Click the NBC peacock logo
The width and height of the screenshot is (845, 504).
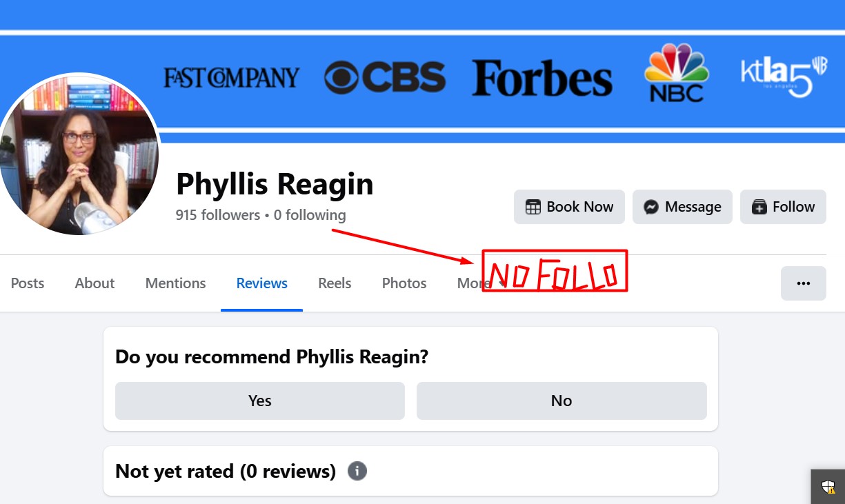coord(676,72)
